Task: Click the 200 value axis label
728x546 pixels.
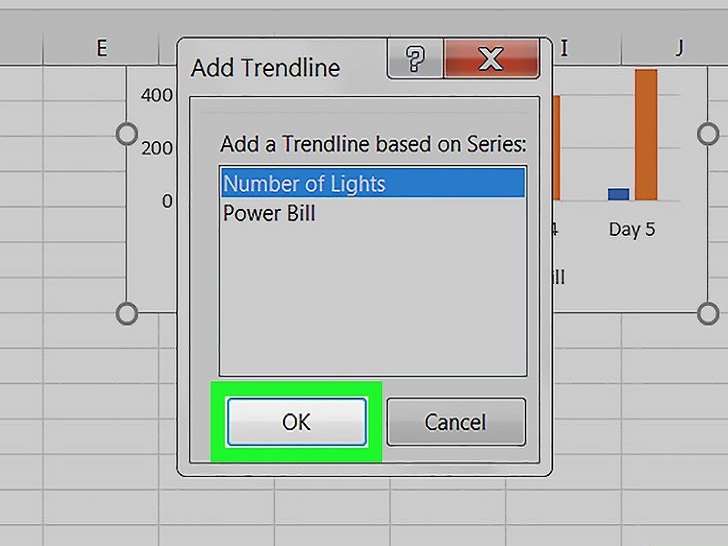Action: pyautogui.click(x=157, y=149)
